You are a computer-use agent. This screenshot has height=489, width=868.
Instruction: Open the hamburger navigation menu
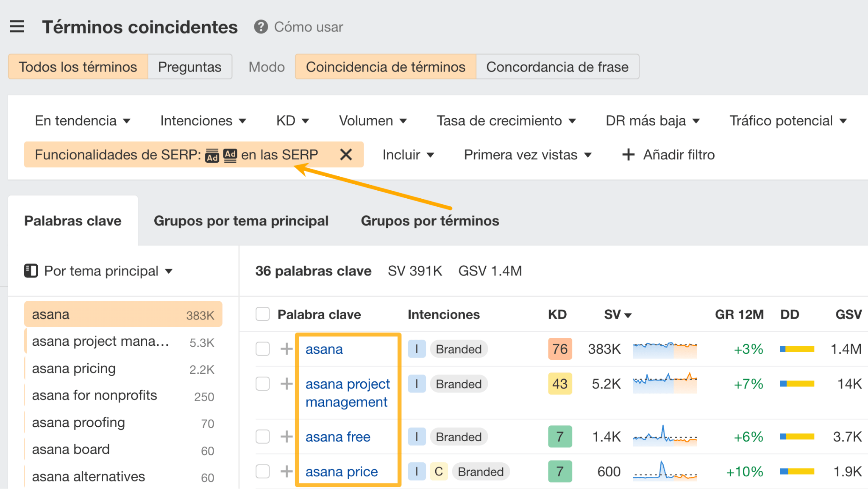tap(17, 26)
